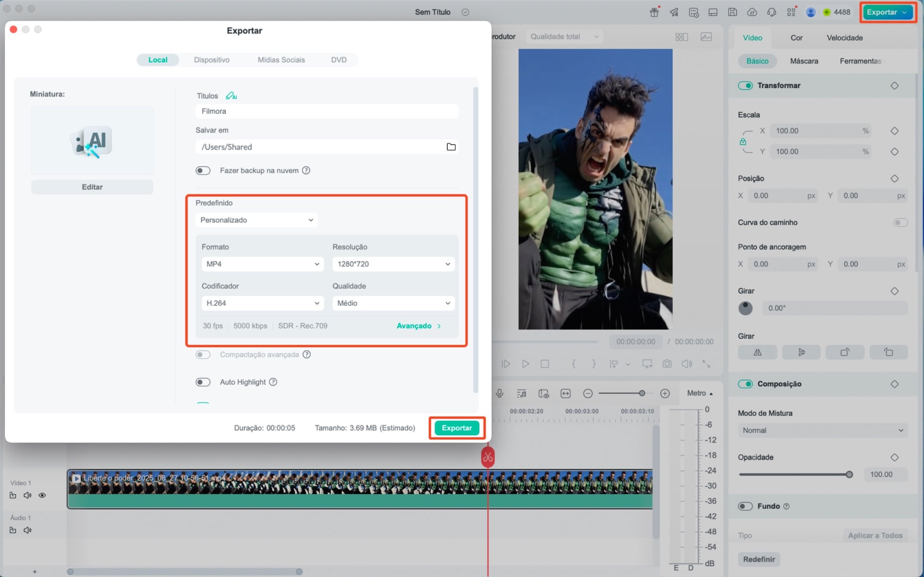
Task: Click the mark-in brace icon under the preview
Action: coord(573,364)
